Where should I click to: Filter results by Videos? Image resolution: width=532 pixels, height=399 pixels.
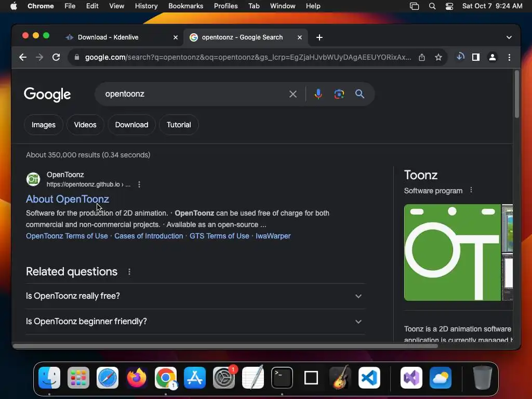(x=85, y=125)
